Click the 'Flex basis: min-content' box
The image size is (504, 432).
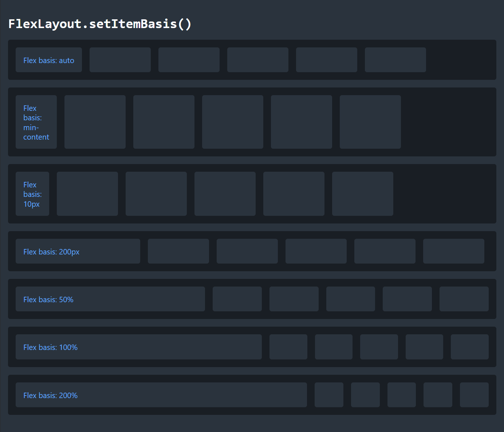[36, 122]
